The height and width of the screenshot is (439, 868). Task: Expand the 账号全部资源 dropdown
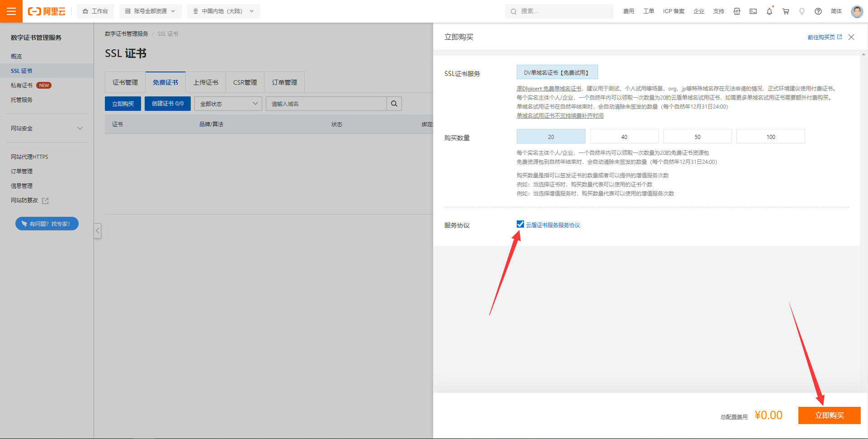pyautogui.click(x=150, y=11)
